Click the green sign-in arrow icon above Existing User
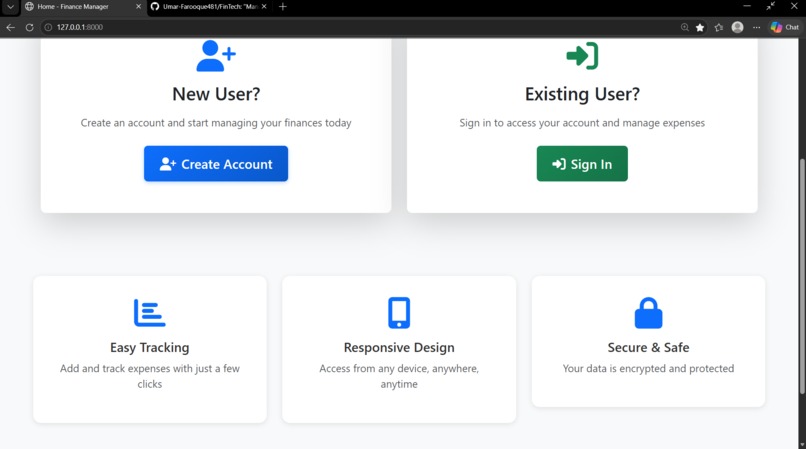The width and height of the screenshot is (806, 449). click(582, 56)
